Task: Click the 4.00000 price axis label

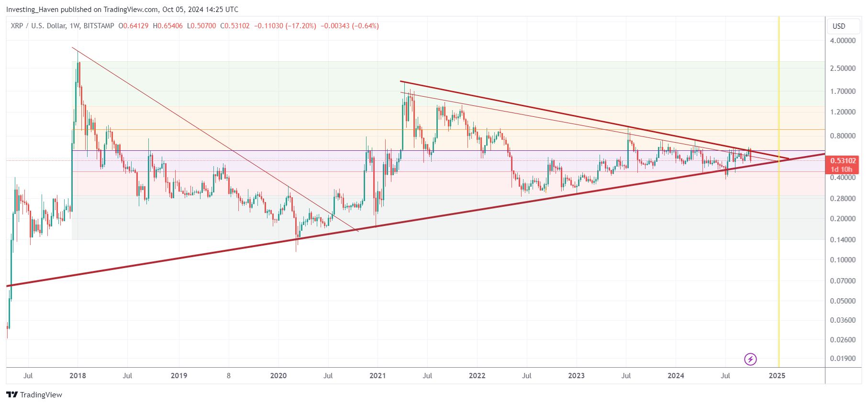Action: 843,41
